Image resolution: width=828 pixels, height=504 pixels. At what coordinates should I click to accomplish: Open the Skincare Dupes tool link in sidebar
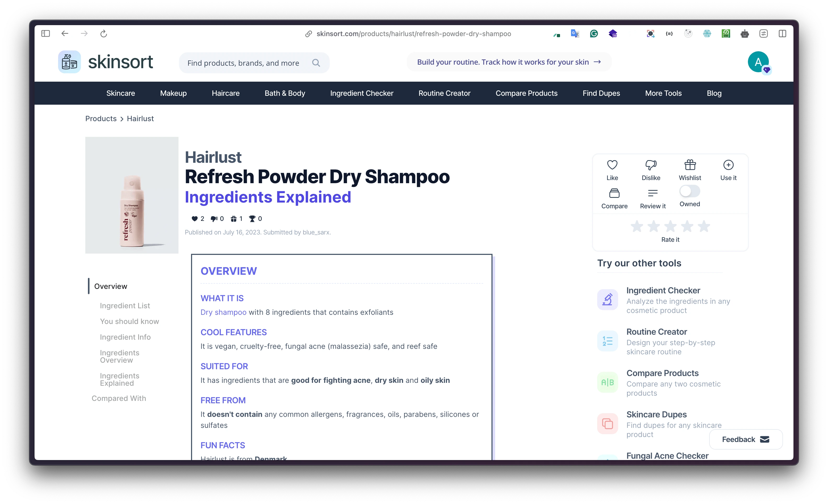click(656, 414)
